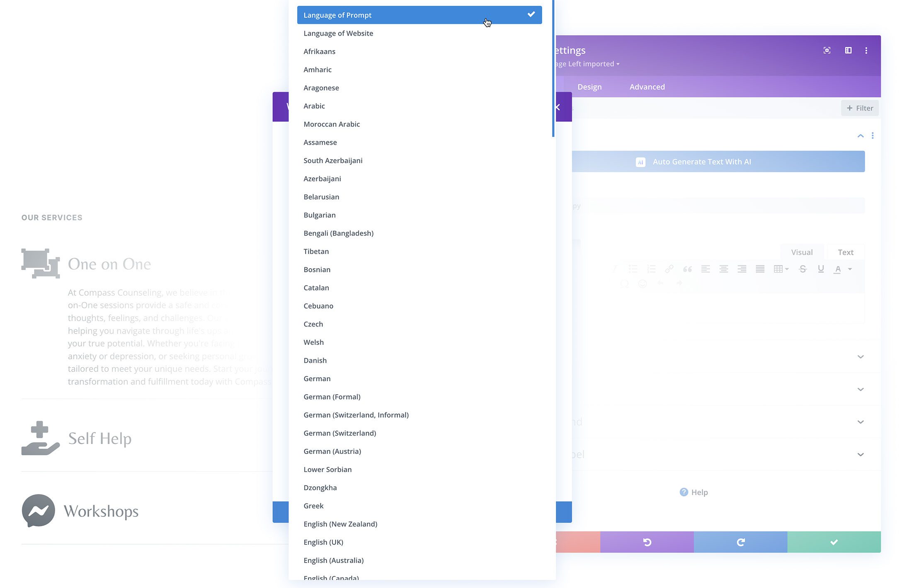Click the Help button link

click(693, 492)
